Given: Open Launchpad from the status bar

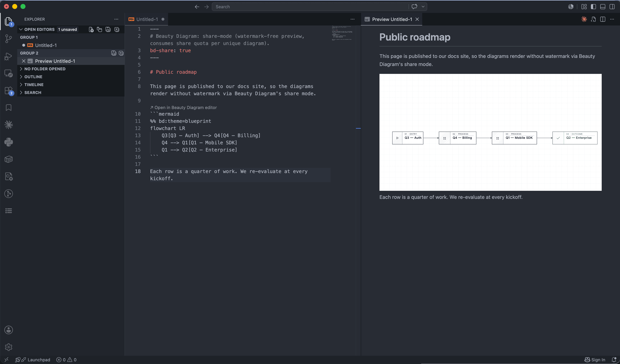Looking at the screenshot, I should 33,360.
